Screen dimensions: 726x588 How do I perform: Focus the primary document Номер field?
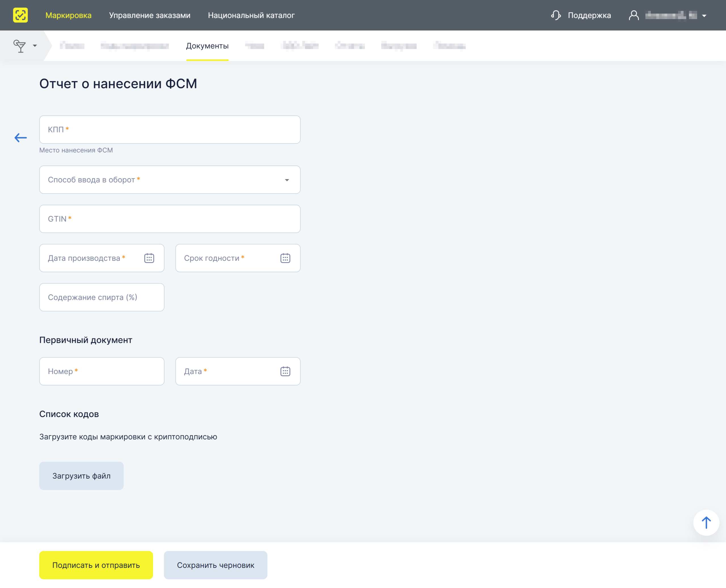102,371
